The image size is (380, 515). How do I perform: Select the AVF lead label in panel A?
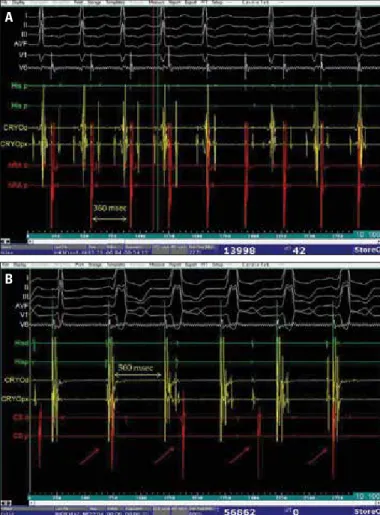click(x=20, y=44)
